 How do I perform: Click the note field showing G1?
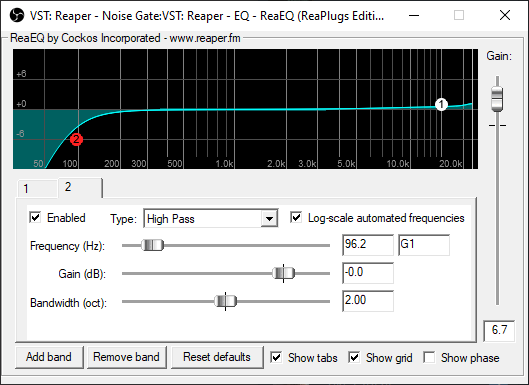point(424,245)
